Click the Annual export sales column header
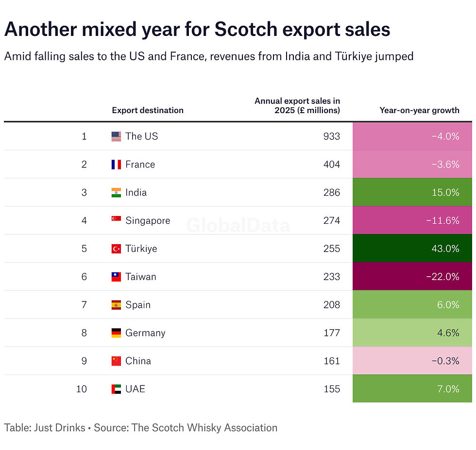The height and width of the screenshot is (450, 476). [297, 105]
